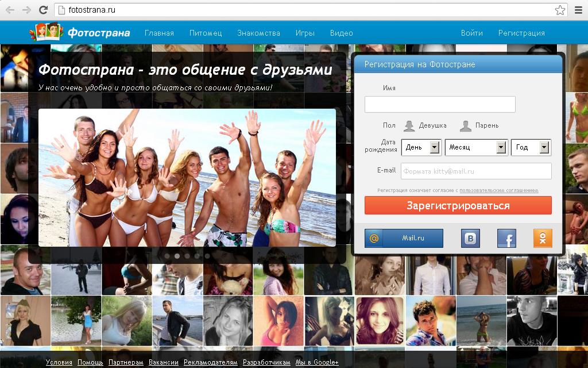Open the Chrome hamburger menu
This screenshot has width=588, height=368.
point(578,10)
